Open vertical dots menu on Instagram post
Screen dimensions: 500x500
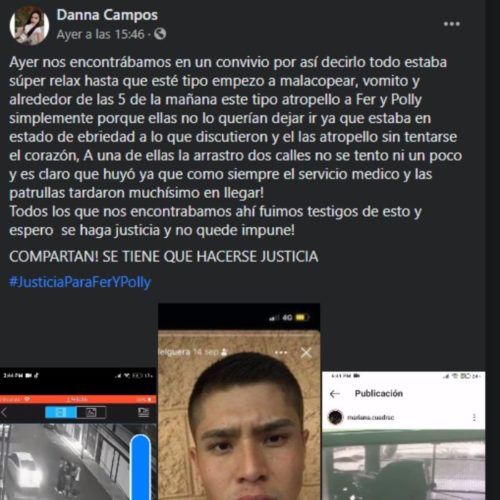tap(474, 417)
